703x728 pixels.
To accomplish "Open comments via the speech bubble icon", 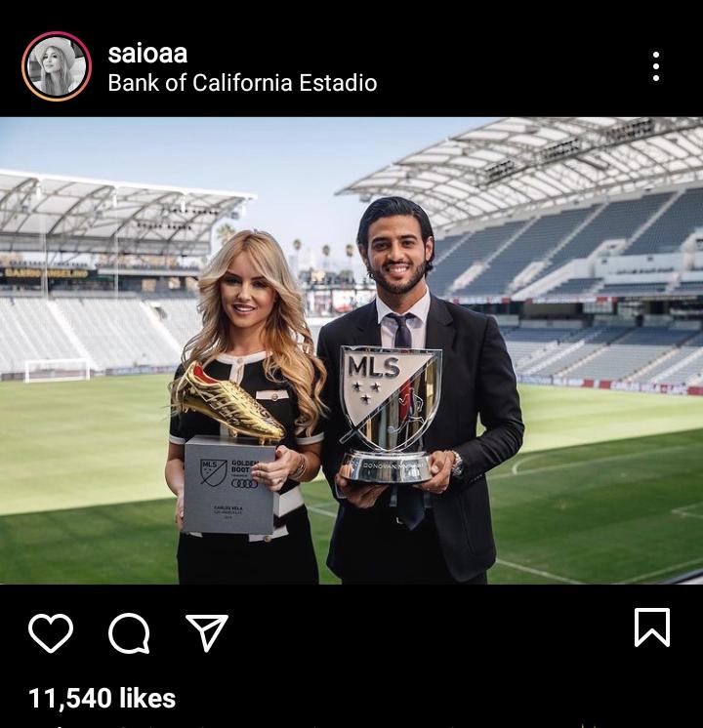I will click(x=129, y=632).
